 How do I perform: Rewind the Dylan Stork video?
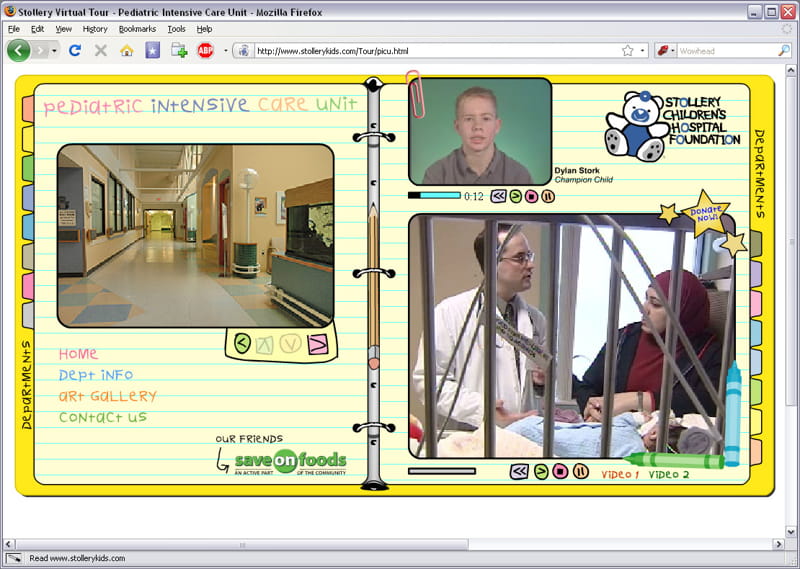498,196
